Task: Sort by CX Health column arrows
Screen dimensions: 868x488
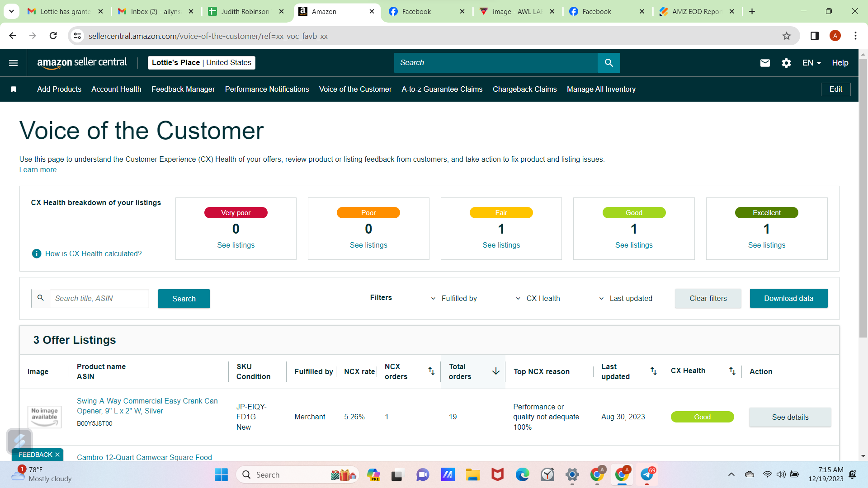Action: (732, 371)
